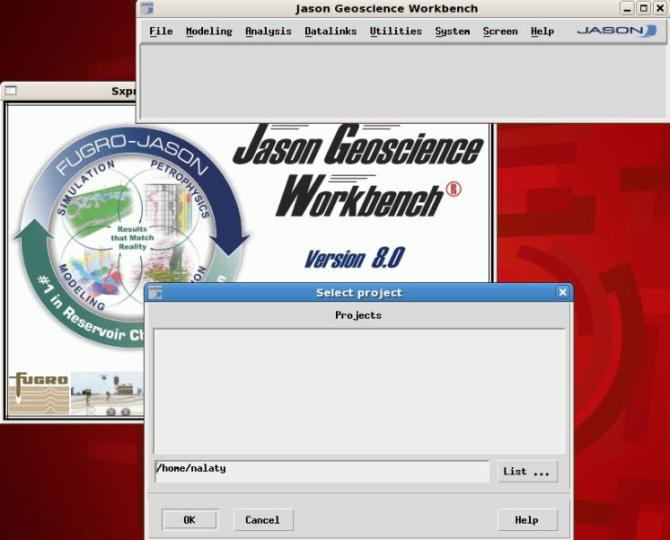Confirm with the OK button
This screenshot has height=540, width=670.
click(x=190, y=520)
